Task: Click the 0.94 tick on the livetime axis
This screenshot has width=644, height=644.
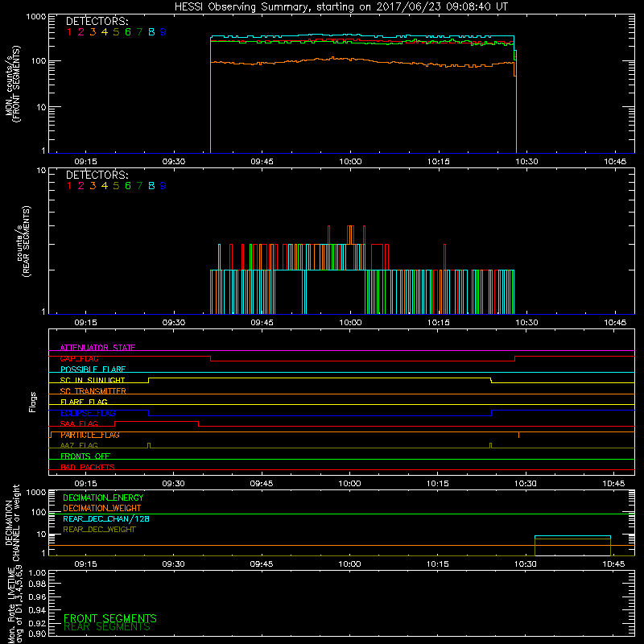Action: [37, 609]
